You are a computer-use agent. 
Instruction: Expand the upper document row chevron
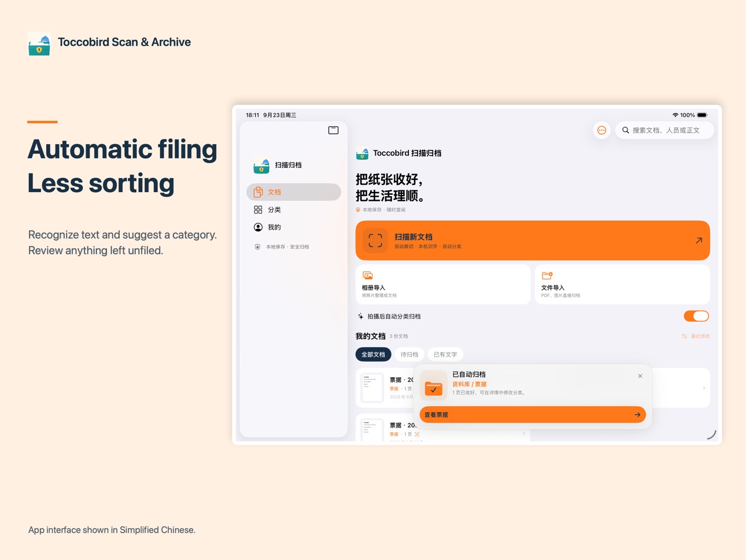(704, 388)
